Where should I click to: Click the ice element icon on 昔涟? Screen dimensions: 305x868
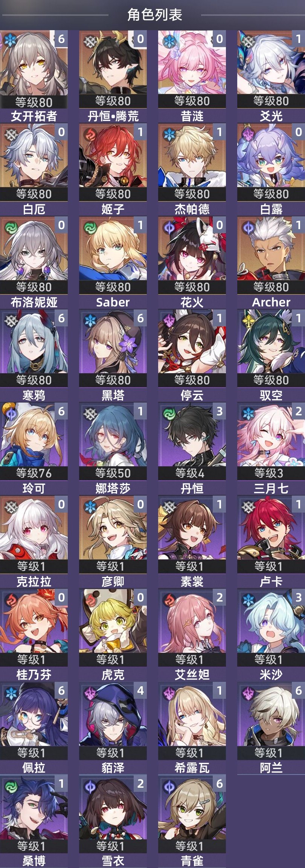[169, 40]
